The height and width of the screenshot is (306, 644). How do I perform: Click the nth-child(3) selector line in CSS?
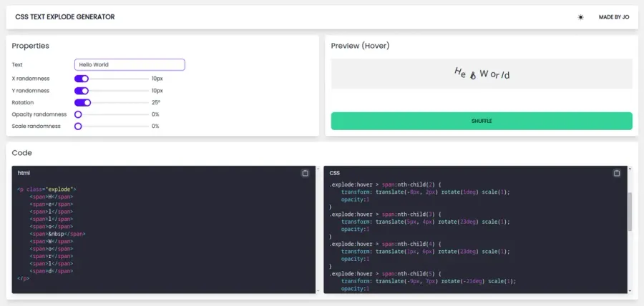pyautogui.click(x=385, y=214)
